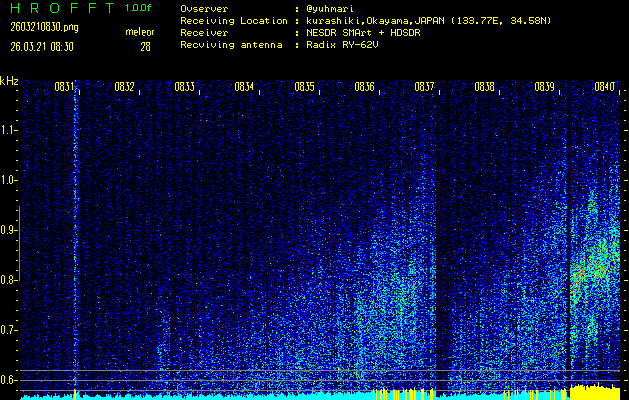Image resolution: width=629 pixels, height=400 pixels.
Task: Click the 0835 time marker
Action: click(304, 87)
